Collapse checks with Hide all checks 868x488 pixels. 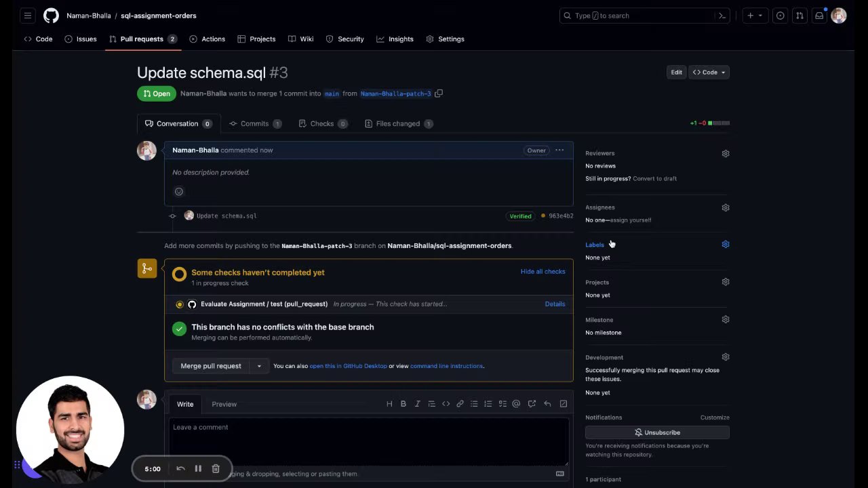[542, 272]
